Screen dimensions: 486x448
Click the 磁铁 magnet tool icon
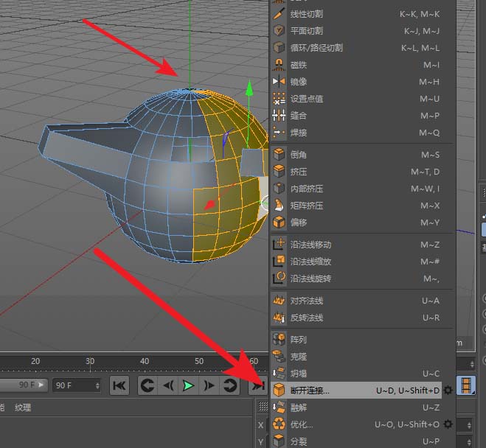279,65
